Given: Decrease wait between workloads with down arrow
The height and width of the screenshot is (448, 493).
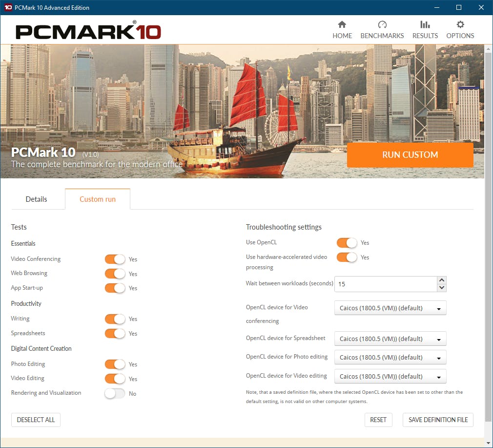Looking at the screenshot, I should coord(442,288).
